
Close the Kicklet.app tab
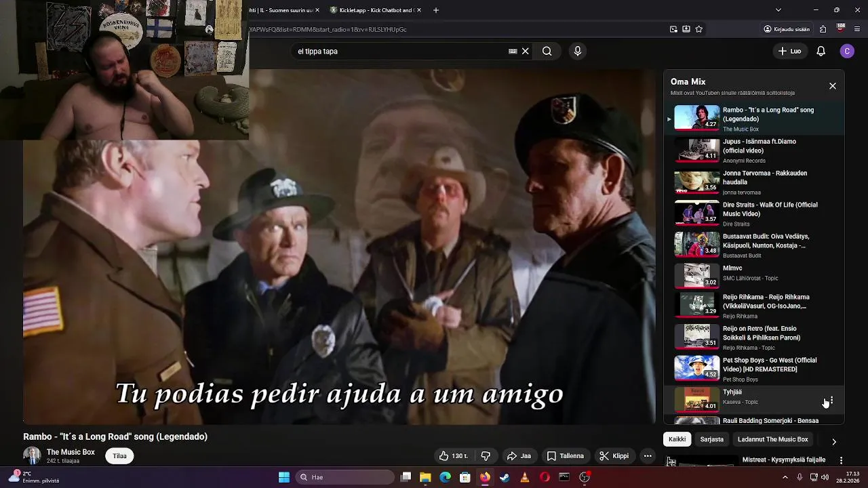(x=419, y=10)
